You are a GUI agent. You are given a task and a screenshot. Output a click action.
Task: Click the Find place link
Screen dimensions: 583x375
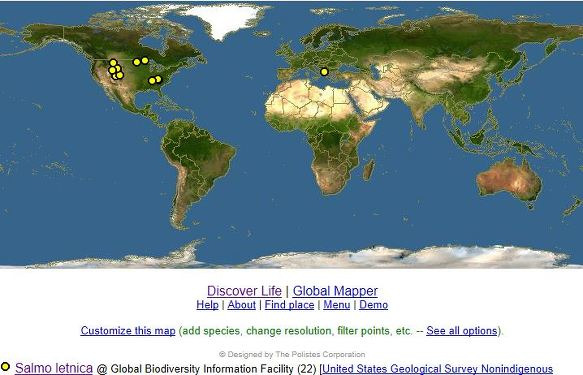289,305
